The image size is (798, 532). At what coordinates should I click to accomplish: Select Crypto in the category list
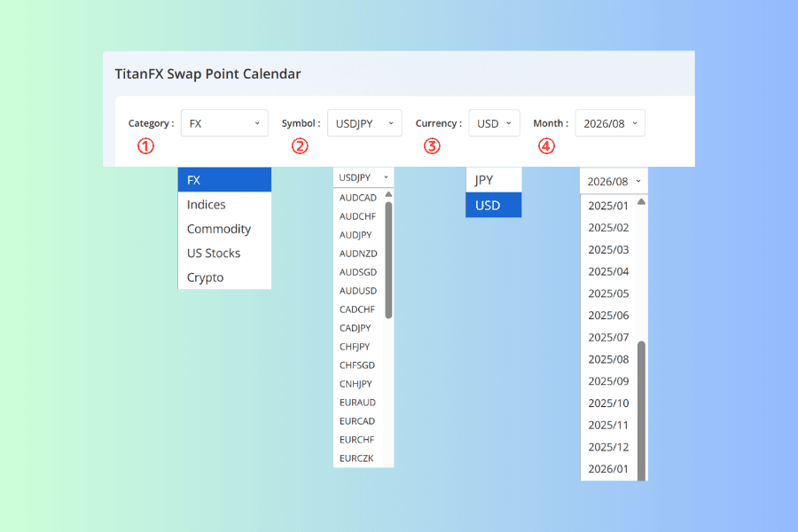(x=224, y=278)
